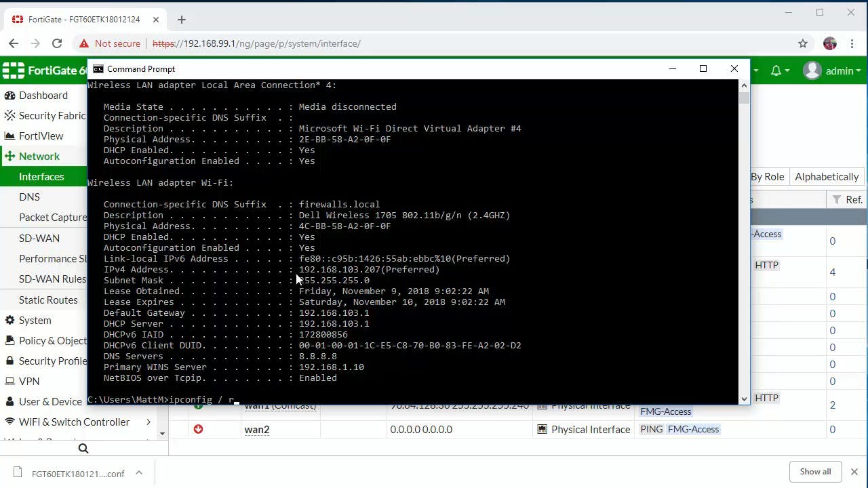
Task: Reload the FortiGate page
Action: 57,43
